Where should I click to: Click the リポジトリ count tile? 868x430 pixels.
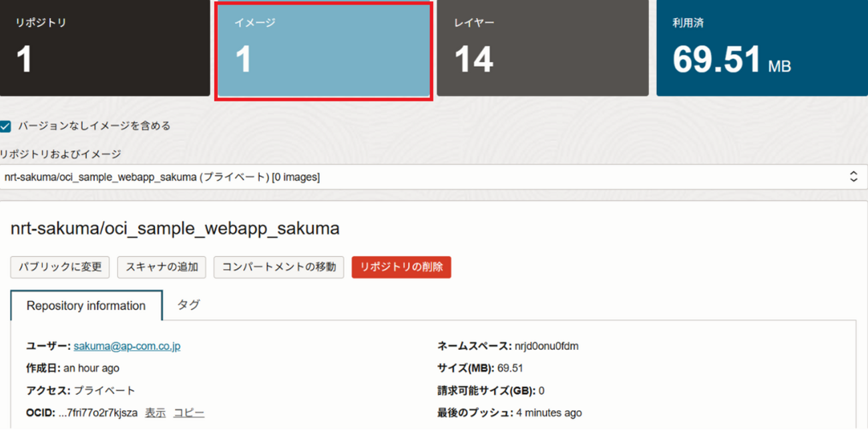105,48
